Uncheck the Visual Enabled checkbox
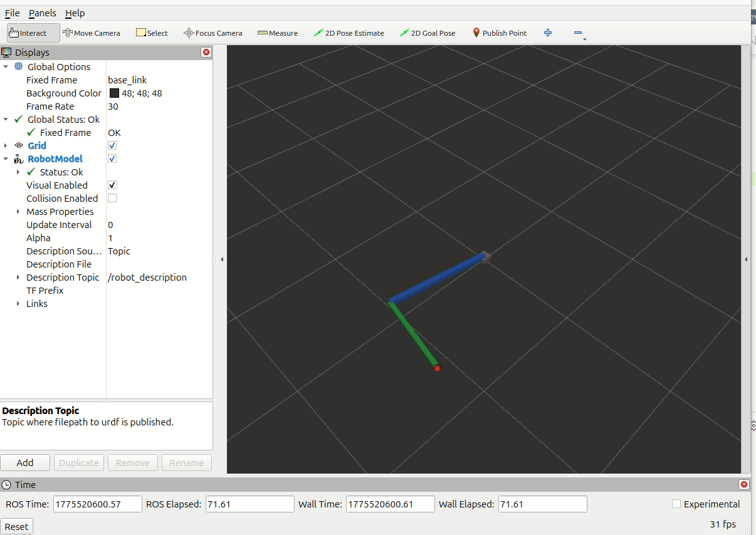This screenshot has width=756, height=535. click(112, 185)
